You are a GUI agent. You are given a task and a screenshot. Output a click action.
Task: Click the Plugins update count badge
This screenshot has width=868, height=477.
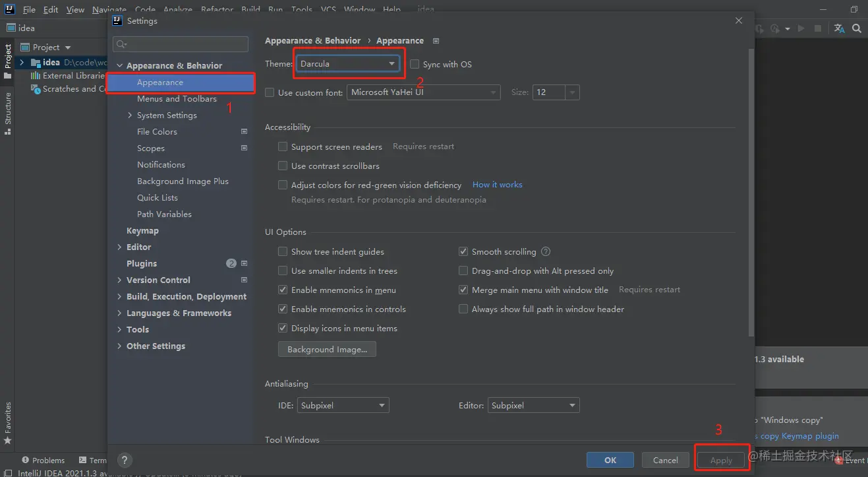tap(231, 263)
